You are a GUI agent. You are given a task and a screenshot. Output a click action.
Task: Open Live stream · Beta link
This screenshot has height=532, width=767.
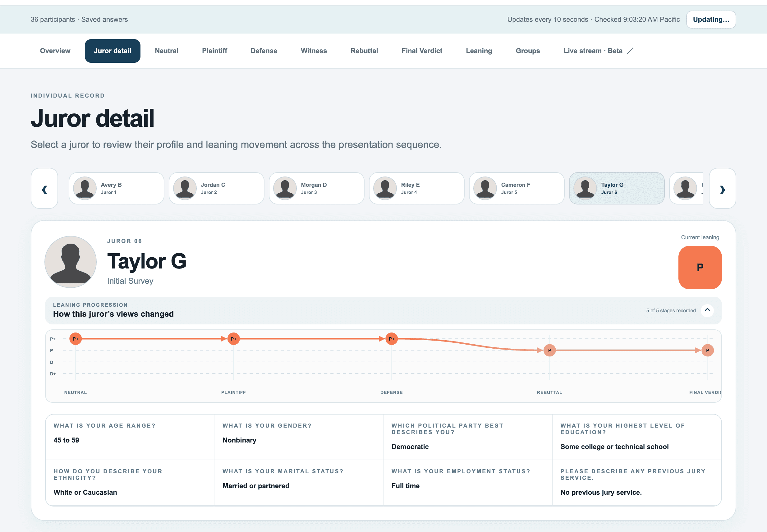pos(598,51)
